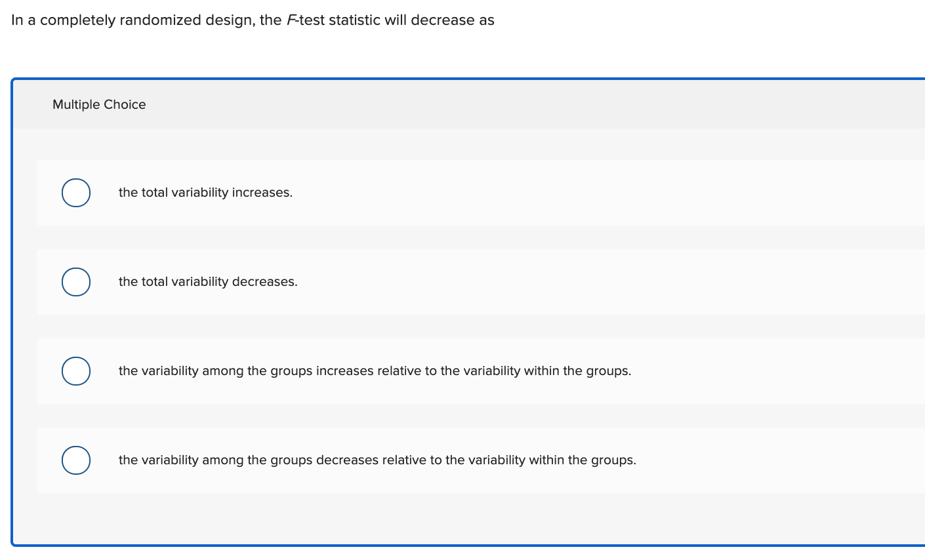Click the gray header bar above answers
This screenshot has height=560, width=925.
click(x=459, y=104)
